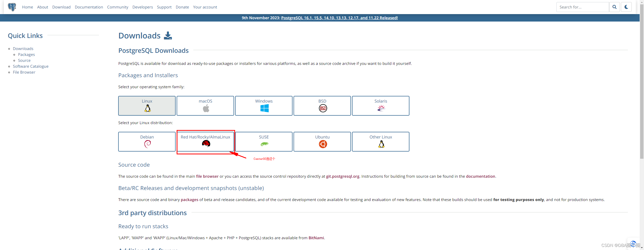Choose Red Hat/Rocky/AlmaLinux label
Image resolution: width=644 pixels, height=250 pixels.
click(x=205, y=137)
